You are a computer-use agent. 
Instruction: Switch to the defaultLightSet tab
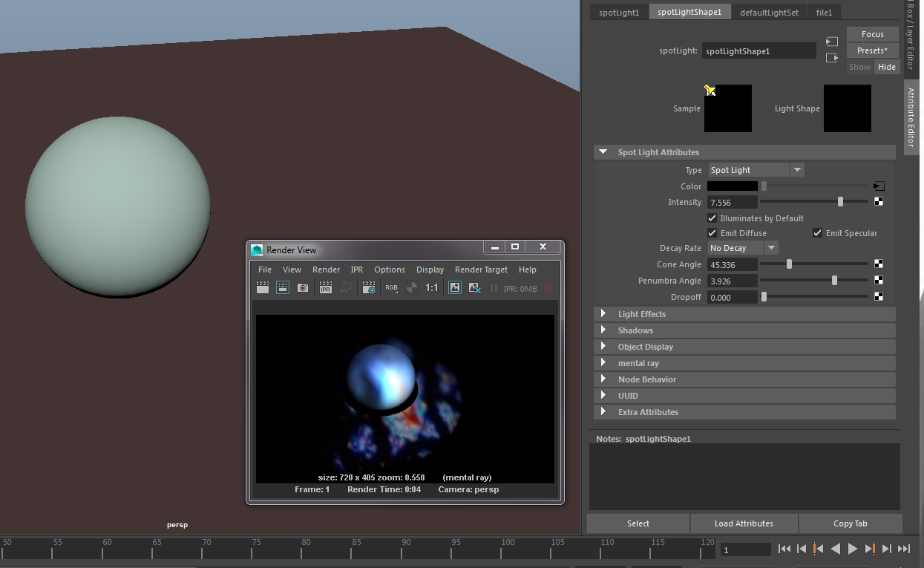(x=769, y=13)
